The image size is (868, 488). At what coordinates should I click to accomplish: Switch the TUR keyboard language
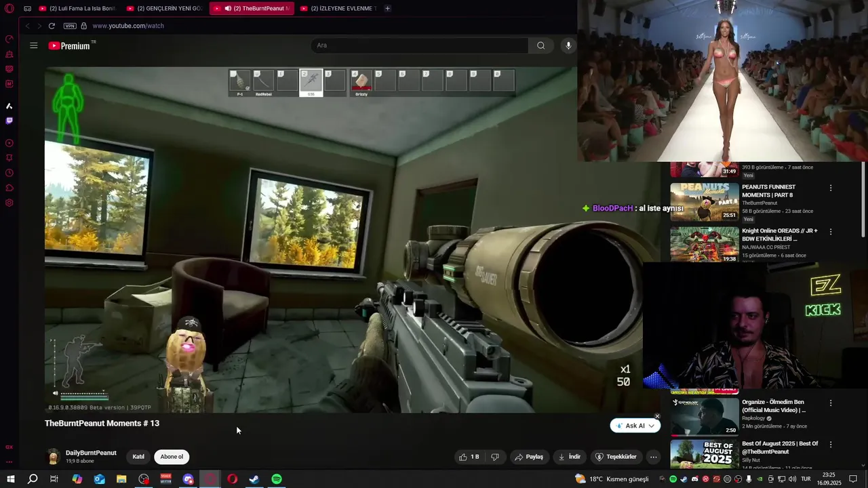pos(806,479)
